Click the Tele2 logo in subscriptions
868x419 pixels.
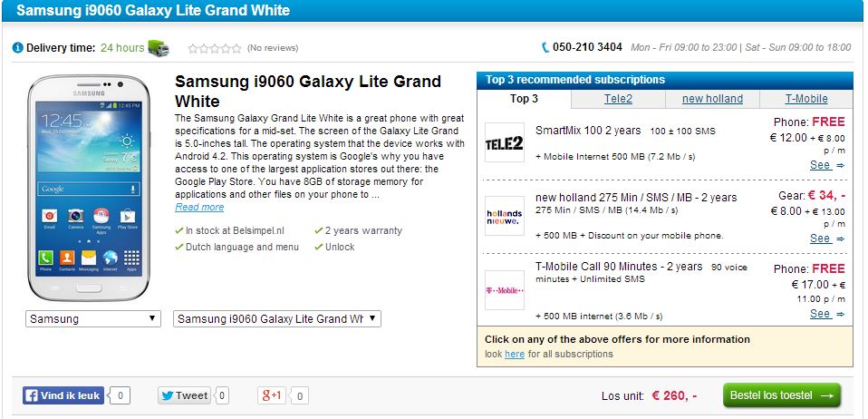pos(505,142)
